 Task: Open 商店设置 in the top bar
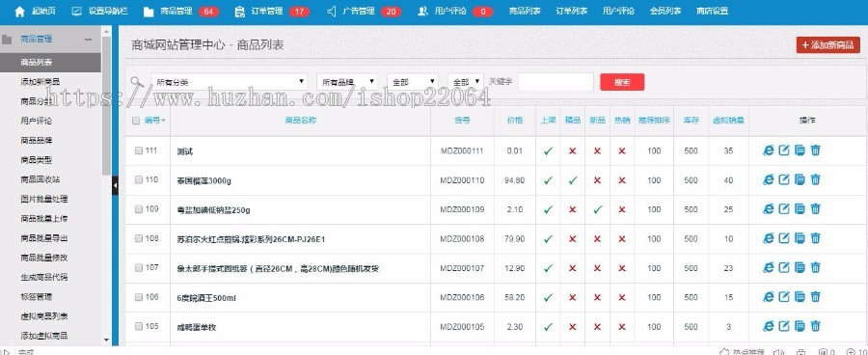[713, 11]
